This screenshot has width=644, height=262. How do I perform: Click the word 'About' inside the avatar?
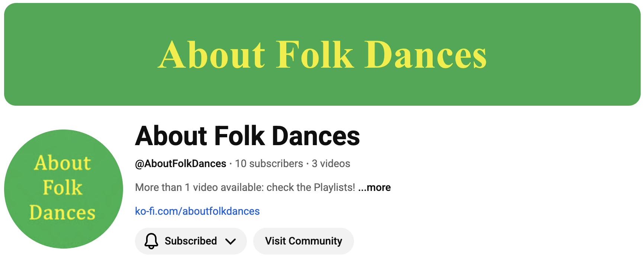tap(62, 163)
